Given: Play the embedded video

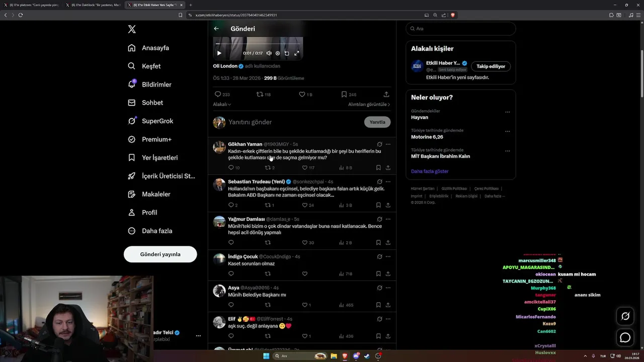Looking at the screenshot, I should pyautogui.click(x=219, y=53).
